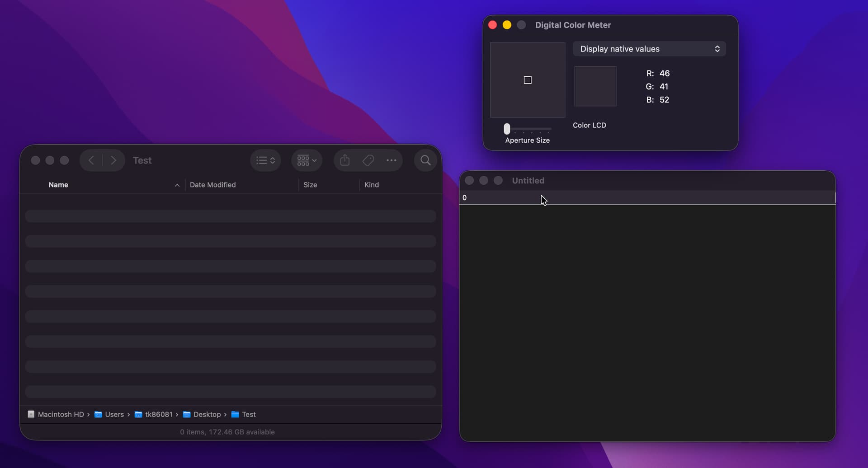Click the tag icon in Finder toolbar
The height and width of the screenshot is (468, 868).
pos(368,160)
